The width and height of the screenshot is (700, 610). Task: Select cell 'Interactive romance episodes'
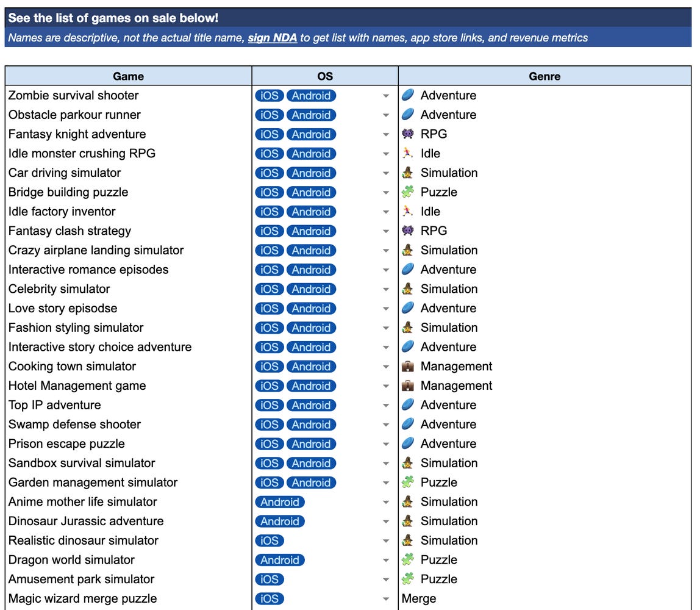pos(129,270)
